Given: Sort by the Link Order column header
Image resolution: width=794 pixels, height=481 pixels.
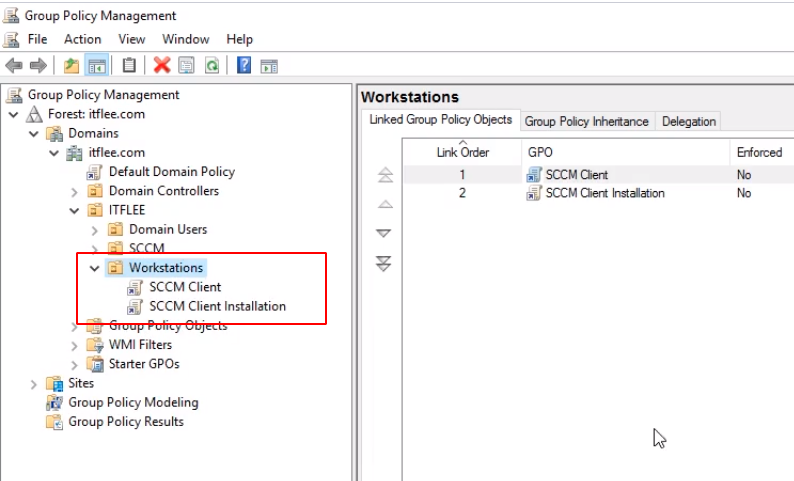Looking at the screenshot, I should [x=462, y=152].
